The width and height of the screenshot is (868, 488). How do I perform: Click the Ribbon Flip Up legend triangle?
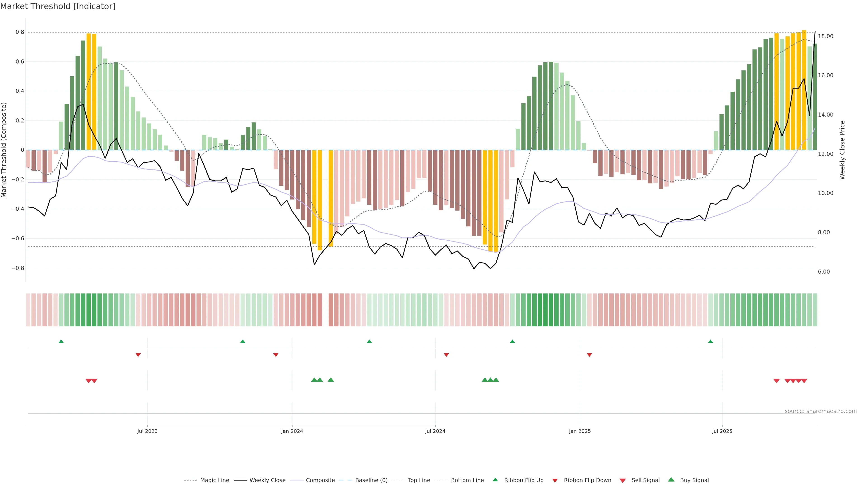click(x=495, y=480)
